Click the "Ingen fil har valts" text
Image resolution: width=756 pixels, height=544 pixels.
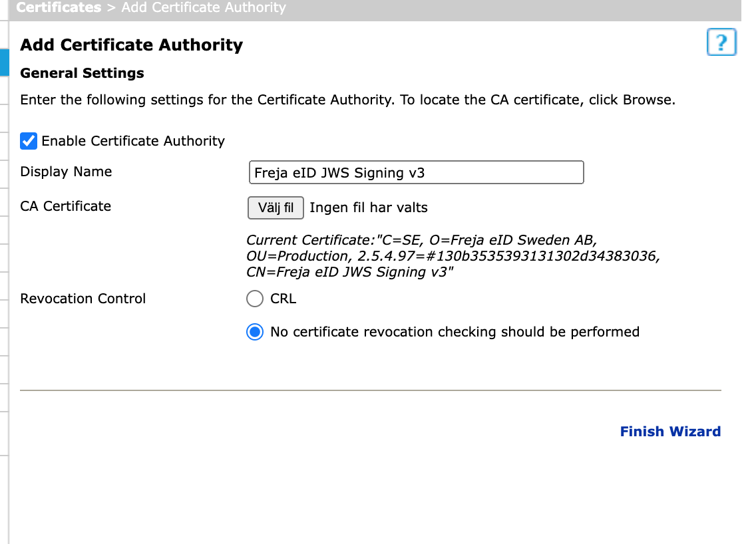[x=369, y=207]
